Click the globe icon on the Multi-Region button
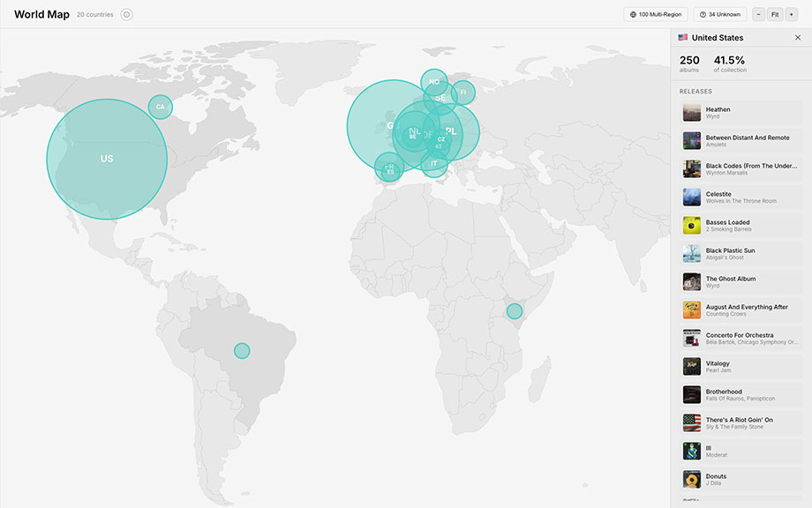The image size is (812, 508). (632, 13)
